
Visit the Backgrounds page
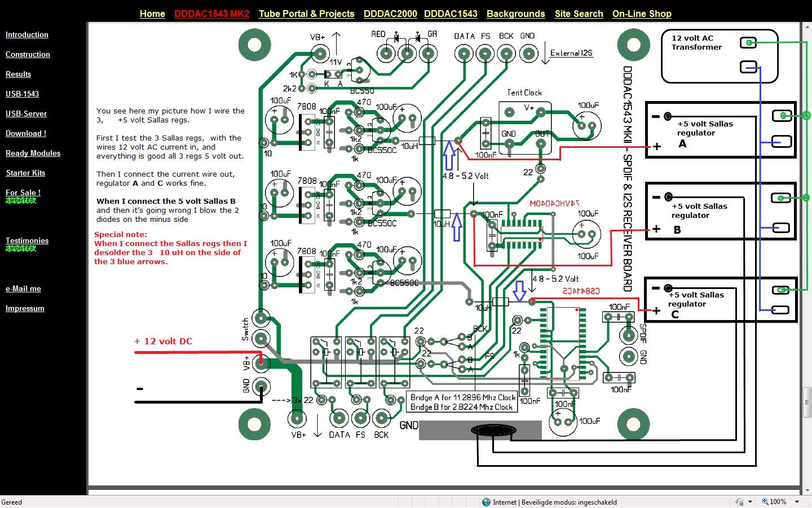[515, 14]
